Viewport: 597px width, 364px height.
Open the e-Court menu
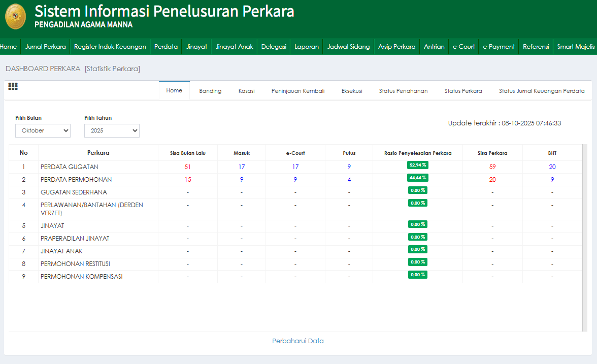point(463,47)
